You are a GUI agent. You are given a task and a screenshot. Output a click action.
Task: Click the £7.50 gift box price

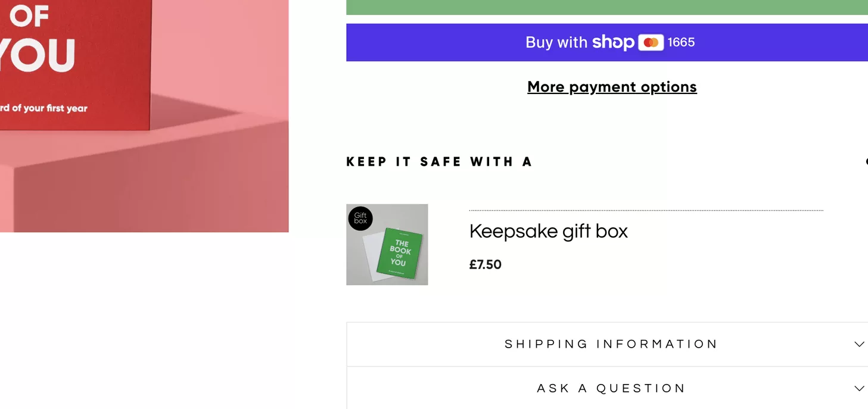pyautogui.click(x=485, y=265)
